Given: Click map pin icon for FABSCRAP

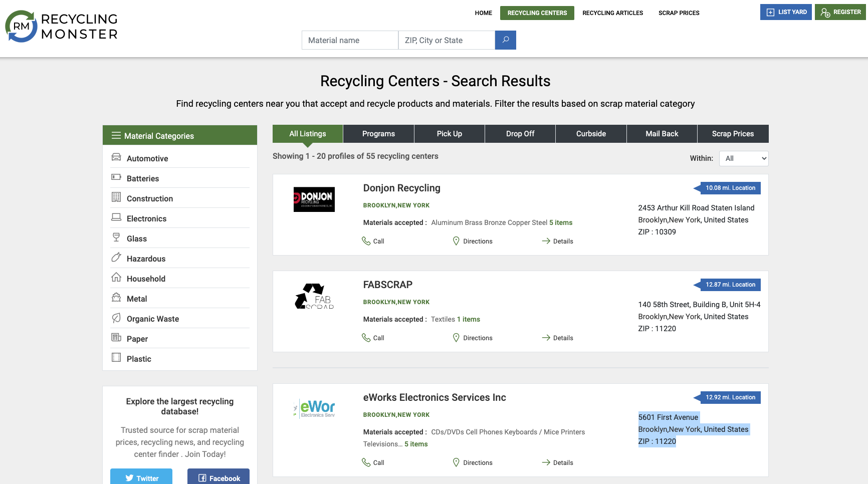Looking at the screenshot, I should pos(456,338).
